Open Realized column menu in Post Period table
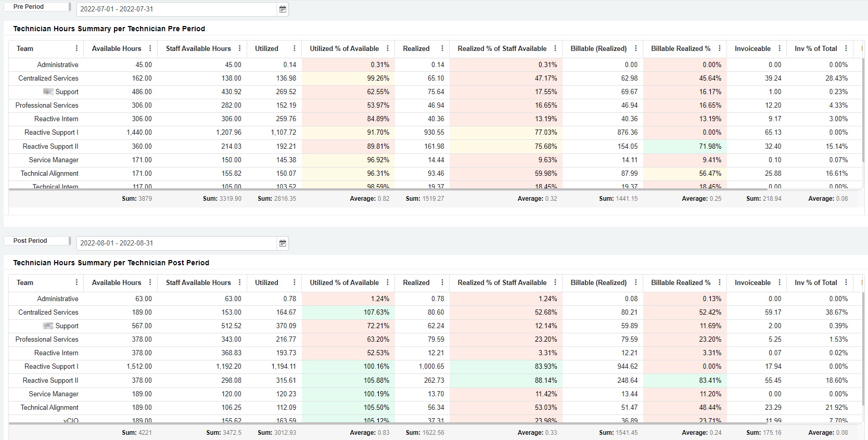This screenshot has width=868, height=440. tap(442, 282)
